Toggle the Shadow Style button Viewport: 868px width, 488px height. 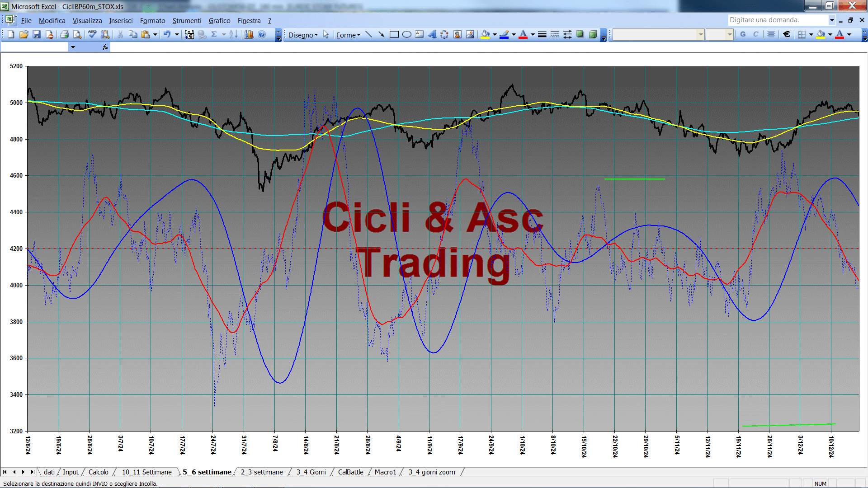[580, 34]
